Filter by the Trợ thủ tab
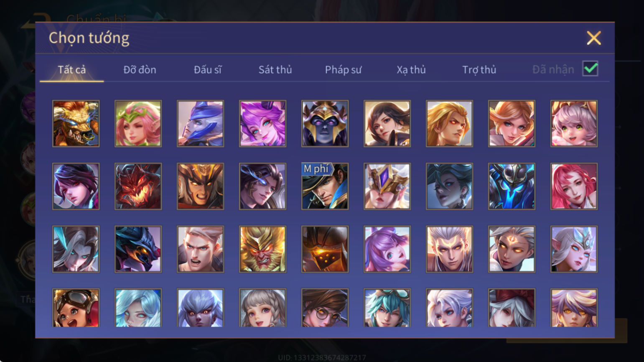Image resolution: width=644 pixels, height=362 pixels. click(479, 70)
